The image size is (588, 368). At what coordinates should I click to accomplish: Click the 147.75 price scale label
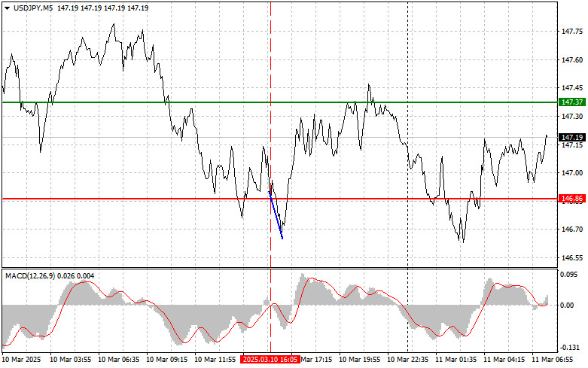[571, 32]
